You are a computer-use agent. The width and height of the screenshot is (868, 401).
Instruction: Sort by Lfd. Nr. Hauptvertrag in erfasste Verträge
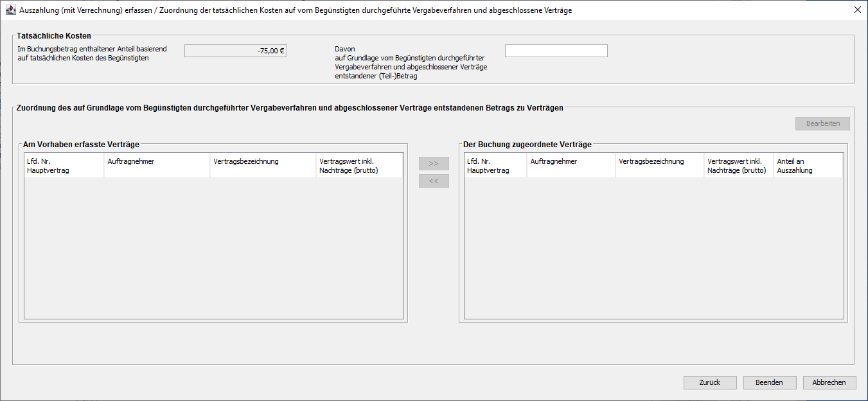(x=63, y=166)
